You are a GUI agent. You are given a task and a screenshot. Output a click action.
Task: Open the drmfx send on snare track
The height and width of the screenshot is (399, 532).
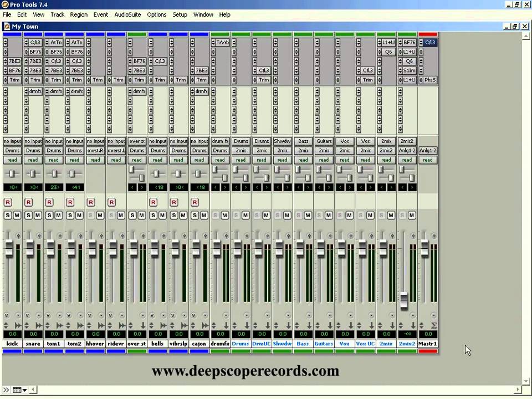pos(35,91)
